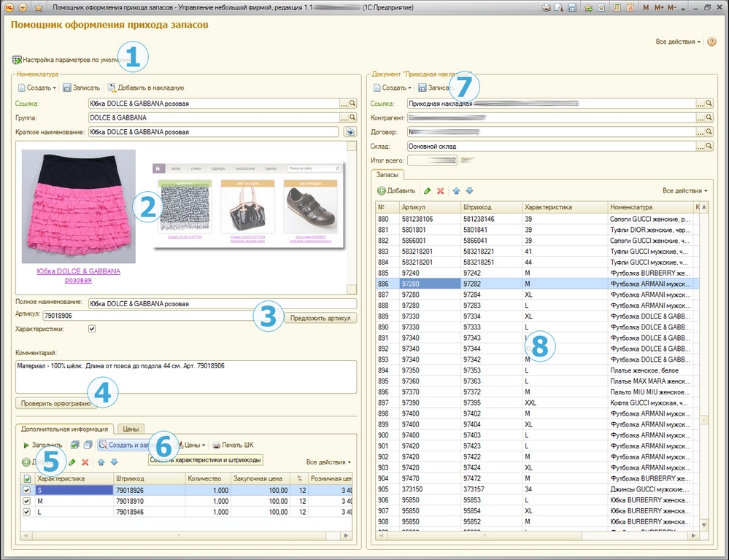Click the green pencil edit icon in Запасы toolbar
The height and width of the screenshot is (560, 729).
pos(427,191)
